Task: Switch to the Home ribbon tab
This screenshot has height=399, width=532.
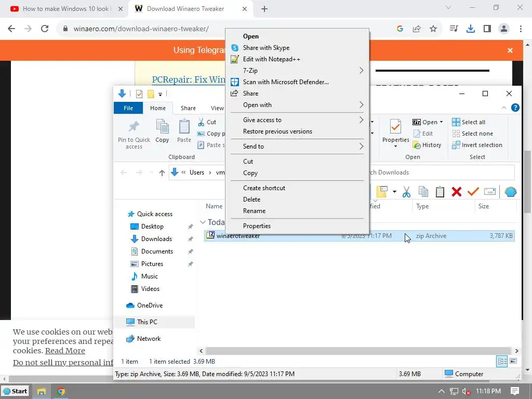Action: tap(158, 108)
